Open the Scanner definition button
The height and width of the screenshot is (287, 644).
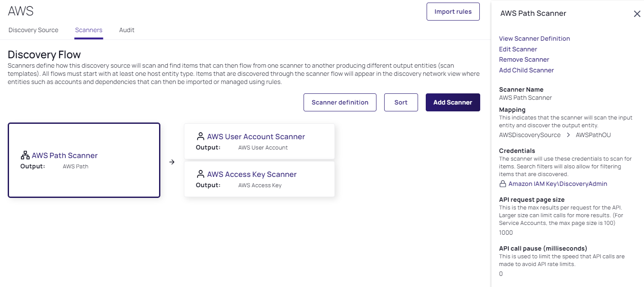(x=340, y=102)
